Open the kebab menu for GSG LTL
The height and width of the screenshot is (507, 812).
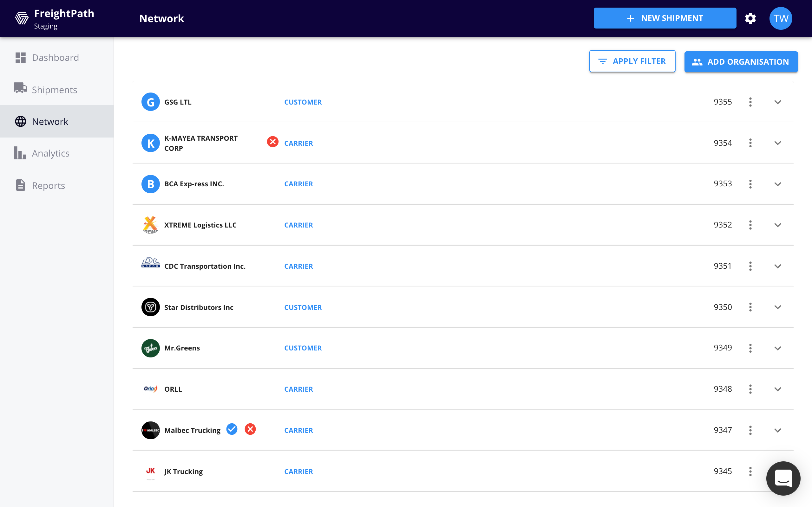(750, 102)
